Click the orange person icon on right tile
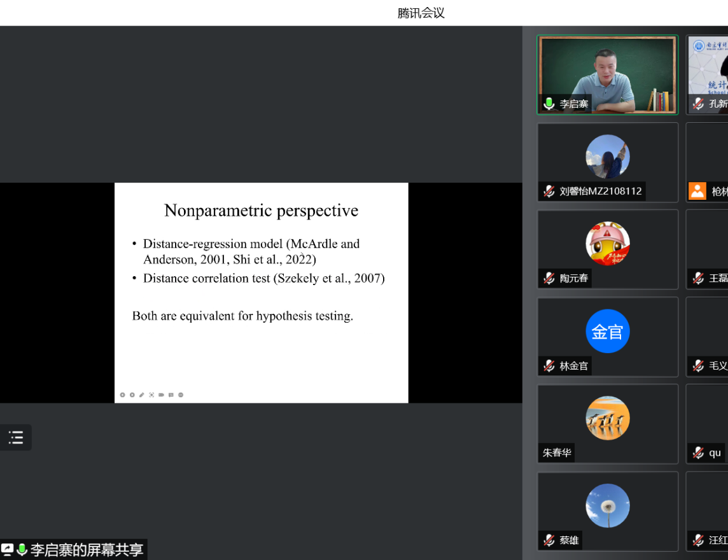The width and height of the screenshot is (728, 560). point(697,191)
